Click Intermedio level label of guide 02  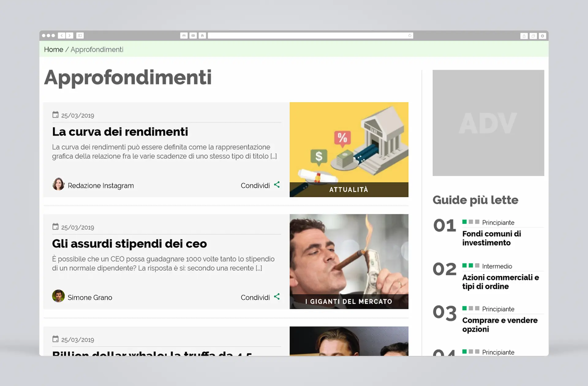497,266
